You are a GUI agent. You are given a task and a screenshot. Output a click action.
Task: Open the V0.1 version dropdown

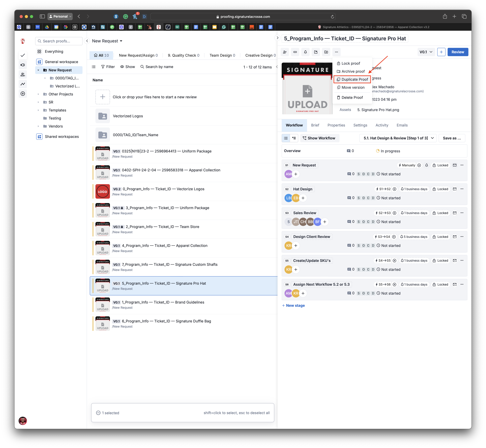426,52
